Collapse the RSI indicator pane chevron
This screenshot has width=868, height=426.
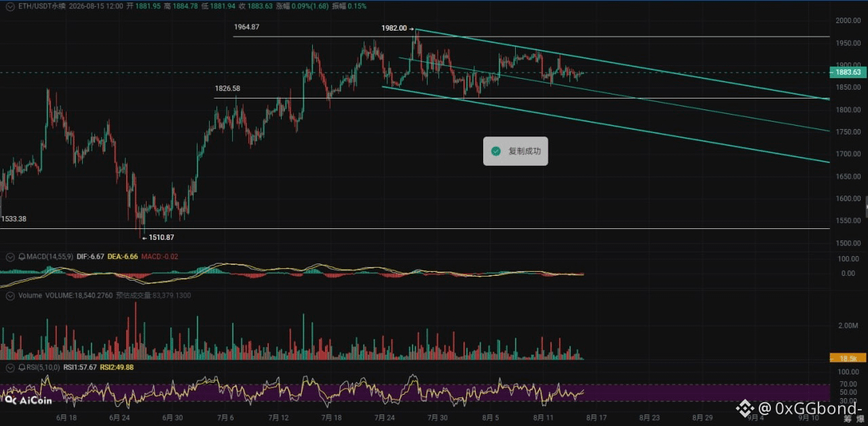[x=10, y=367]
